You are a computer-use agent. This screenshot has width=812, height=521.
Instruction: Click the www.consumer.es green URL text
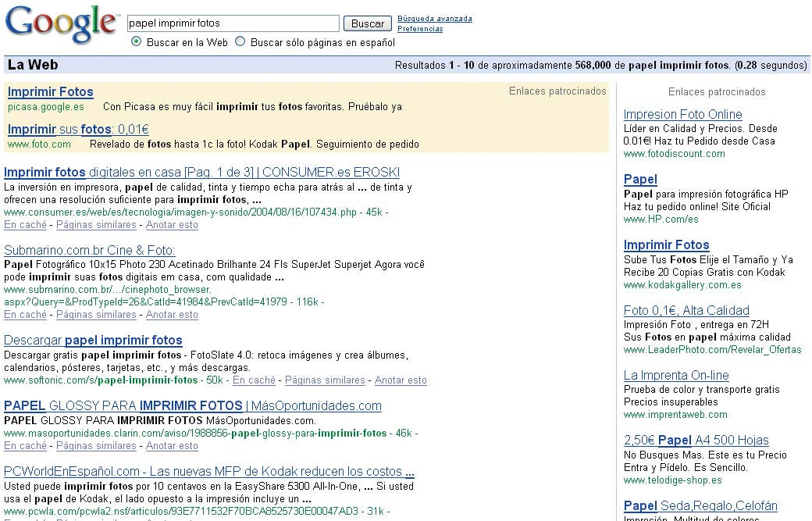[180, 212]
